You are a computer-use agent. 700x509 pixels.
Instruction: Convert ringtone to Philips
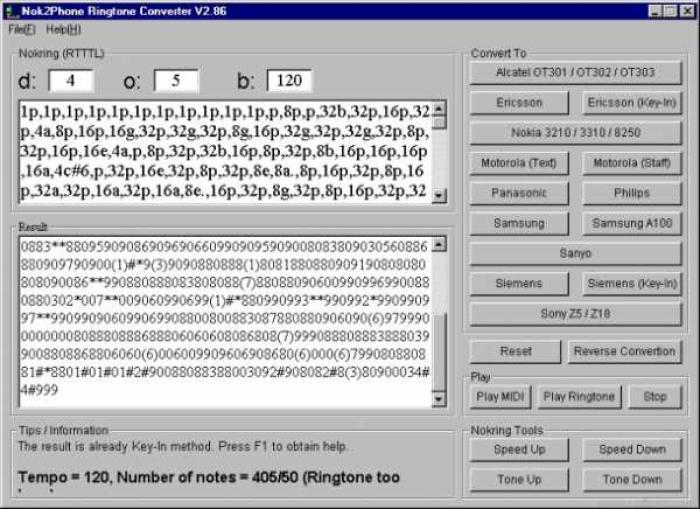[632, 193]
